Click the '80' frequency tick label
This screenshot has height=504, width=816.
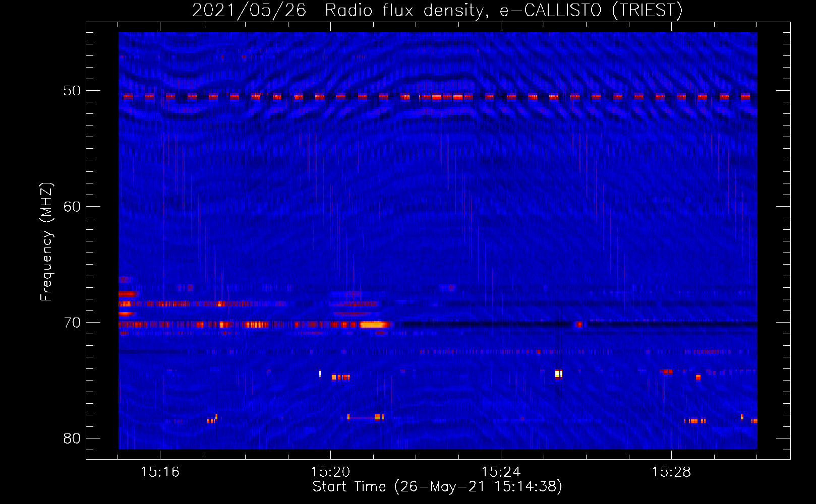coord(72,438)
